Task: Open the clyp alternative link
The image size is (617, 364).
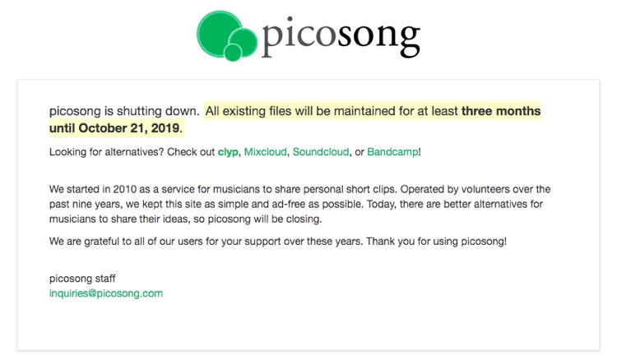Action: tap(228, 152)
